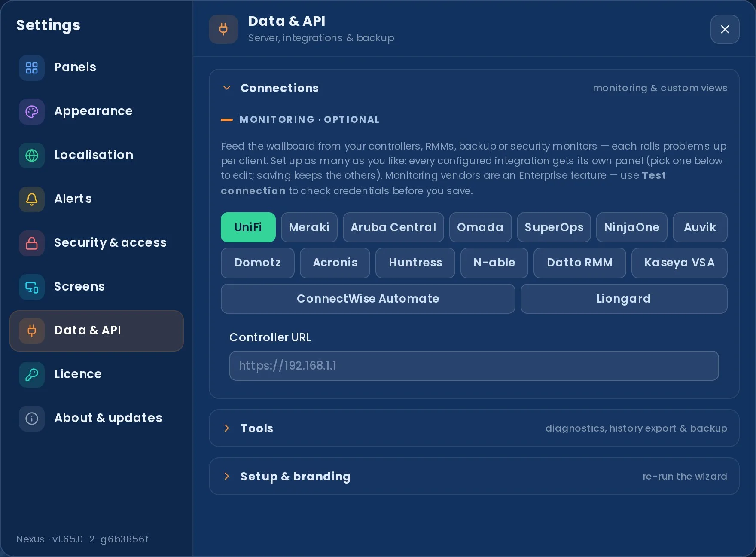Choose the Omada integration
Image resolution: width=756 pixels, height=557 pixels.
click(480, 227)
